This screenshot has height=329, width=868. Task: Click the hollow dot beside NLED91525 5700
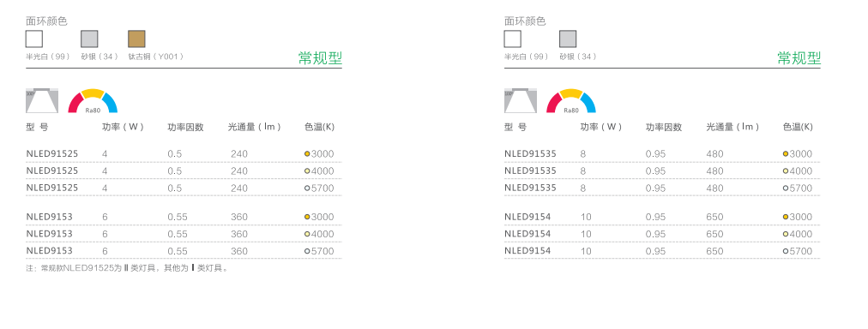pyautogui.click(x=307, y=188)
